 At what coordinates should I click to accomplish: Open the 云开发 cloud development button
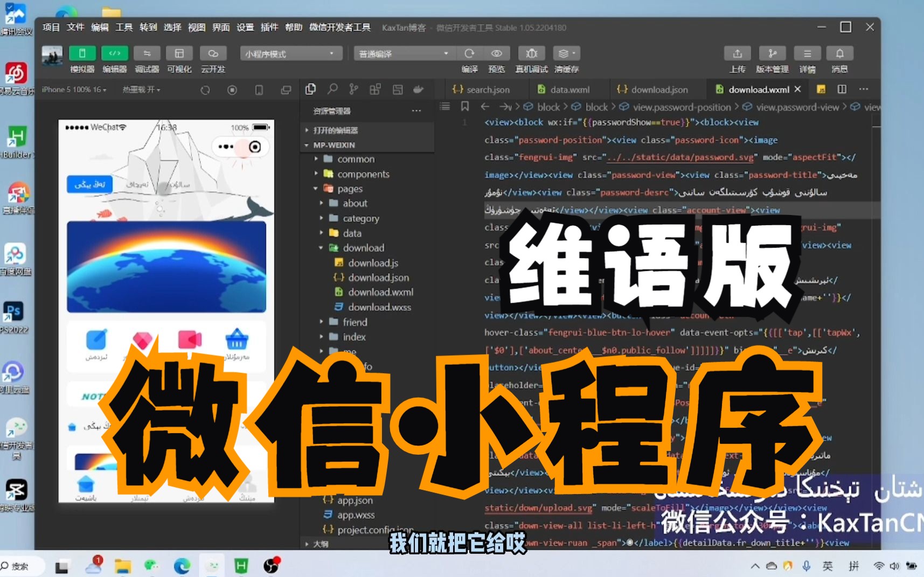coord(213,53)
